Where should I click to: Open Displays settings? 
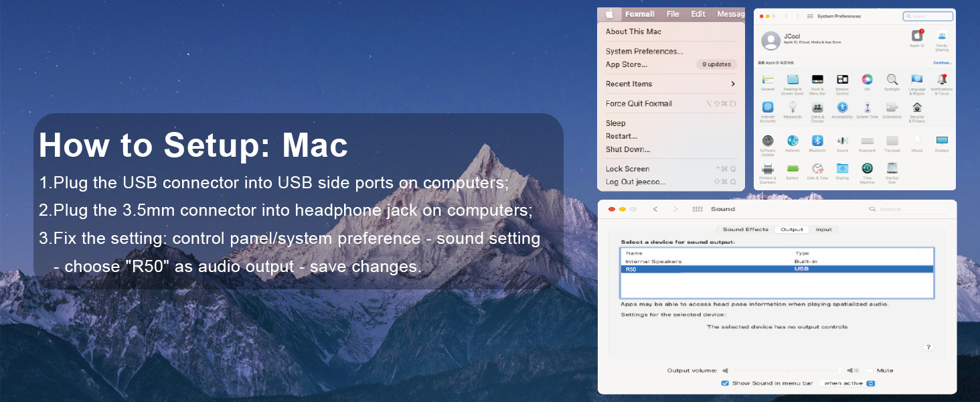pos(943,142)
